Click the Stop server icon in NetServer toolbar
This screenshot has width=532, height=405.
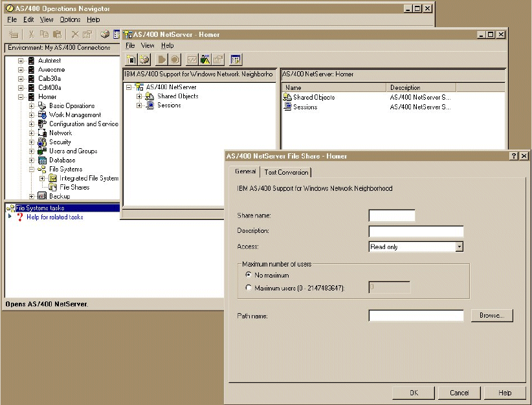point(175,60)
